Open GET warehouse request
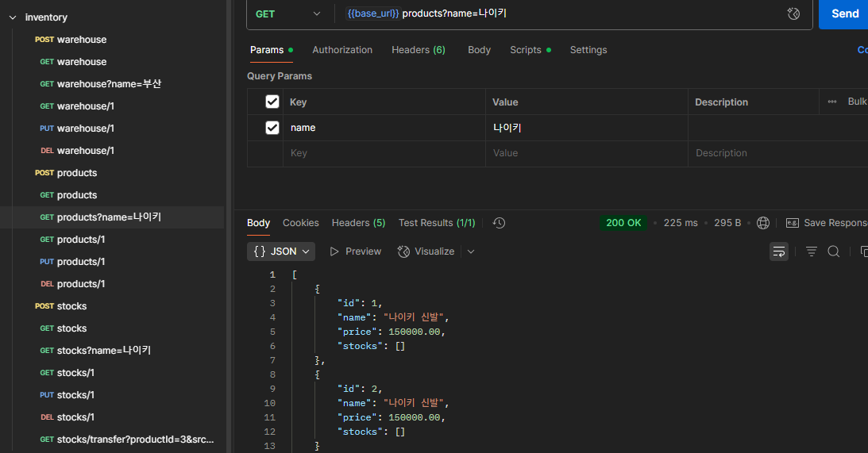The height and width of the screenshot is (453, 868). click(x=73, y=62)
